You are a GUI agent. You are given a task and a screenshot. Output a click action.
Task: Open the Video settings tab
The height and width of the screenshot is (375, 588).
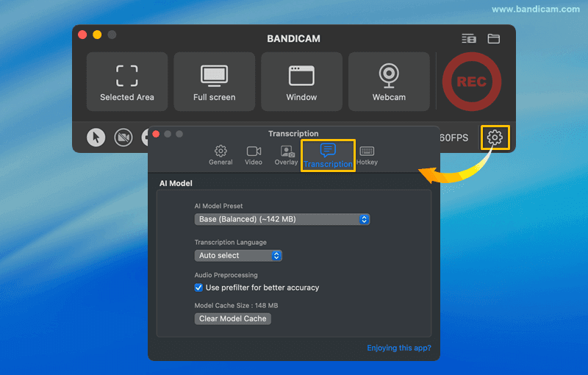(x=254, y=155)
